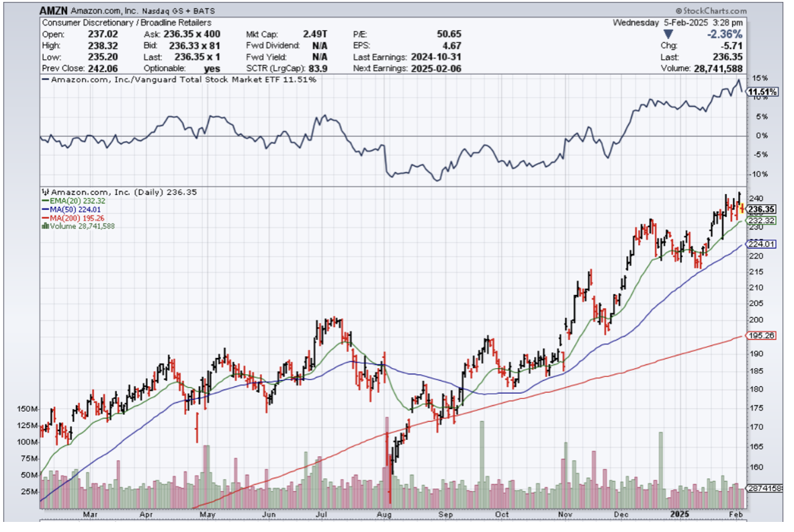
Task: Select the P/E value 50.65
Action: [x=449, y=34]
